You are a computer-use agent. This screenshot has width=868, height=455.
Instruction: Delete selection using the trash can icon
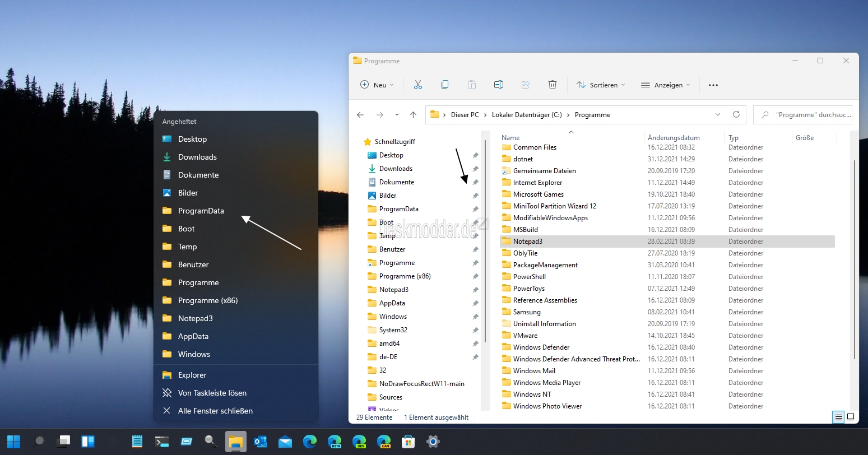pos(553,85)
